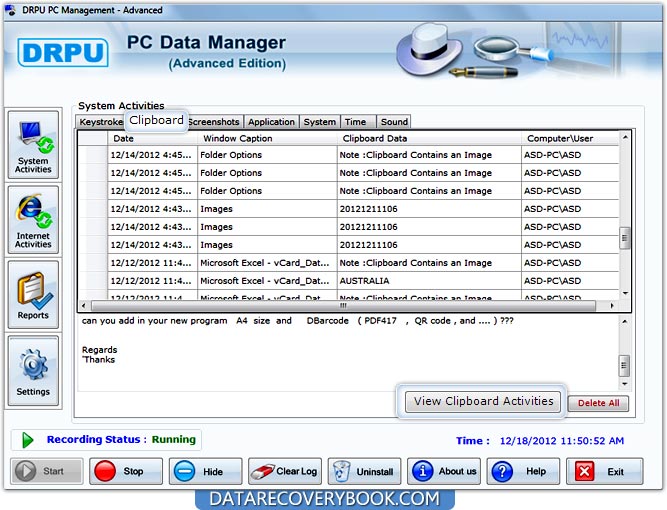Click the detail pane scrollbar thumb
Screen dimensions: 667x510
tap(624, 366)
